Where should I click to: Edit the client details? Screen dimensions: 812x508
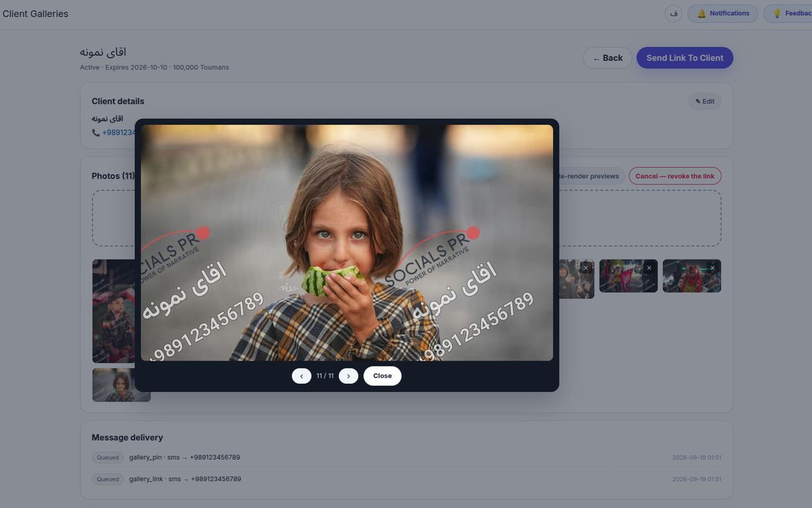click(705, 102)
